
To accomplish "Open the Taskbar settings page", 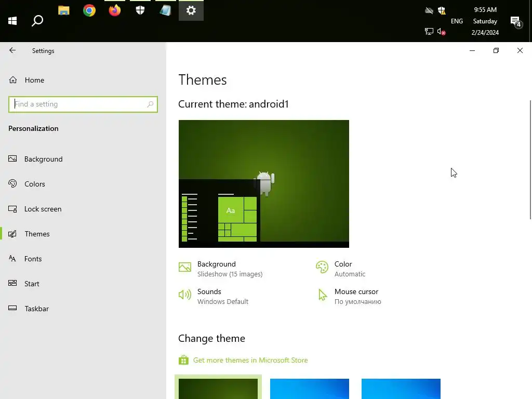I will [83, 309].
